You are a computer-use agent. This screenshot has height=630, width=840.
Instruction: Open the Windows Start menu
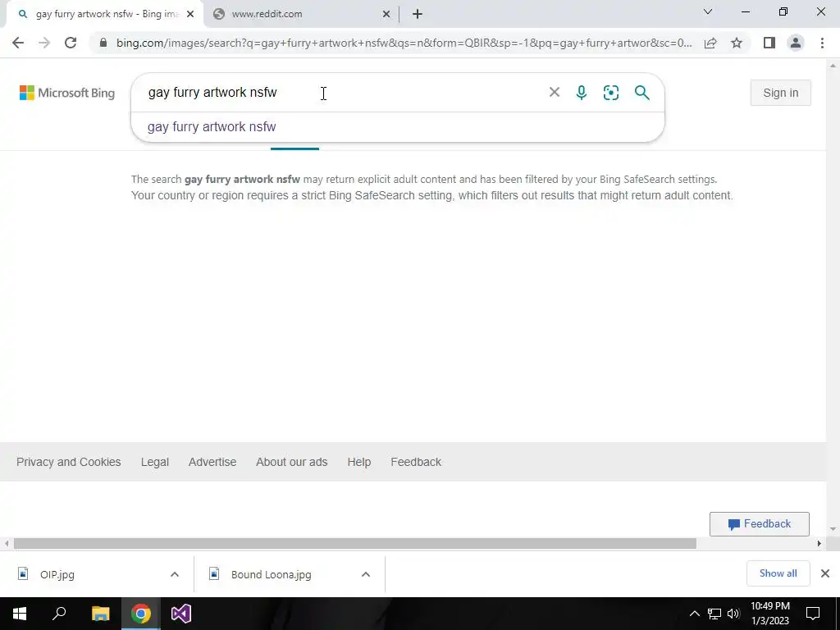[x=20, y=614]
